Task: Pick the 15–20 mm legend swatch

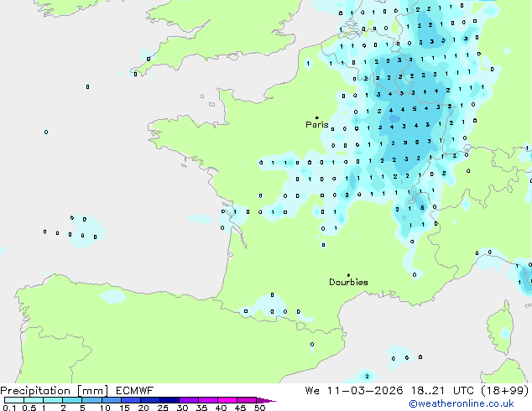Action: point(130,400)
